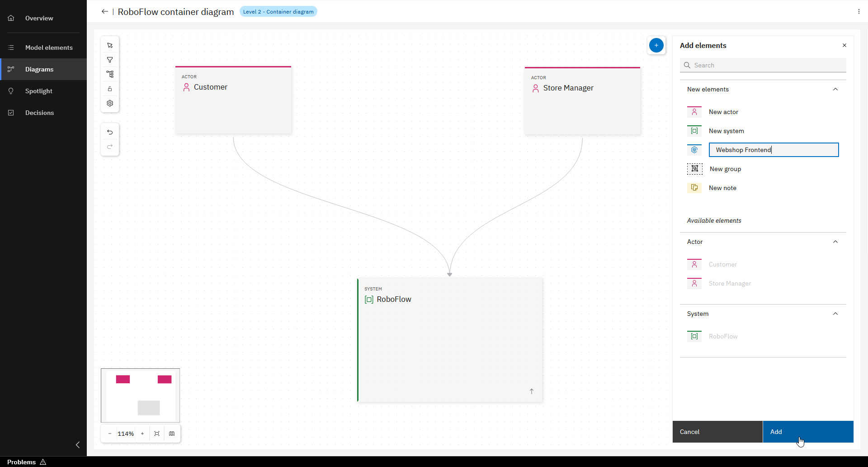Select the auto-layout hierarchy tool

[x=109, y=74]
